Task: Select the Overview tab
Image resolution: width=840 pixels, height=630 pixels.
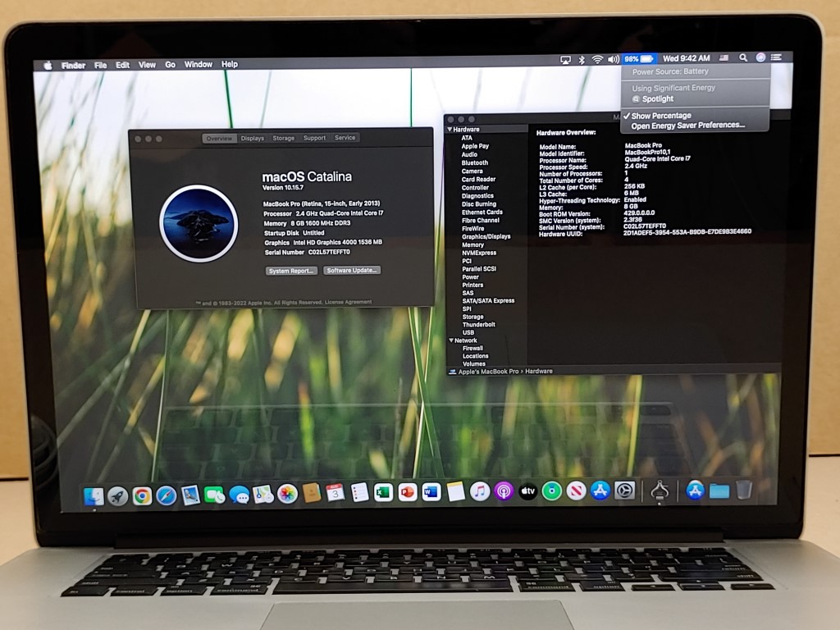Action: (220, 138)
